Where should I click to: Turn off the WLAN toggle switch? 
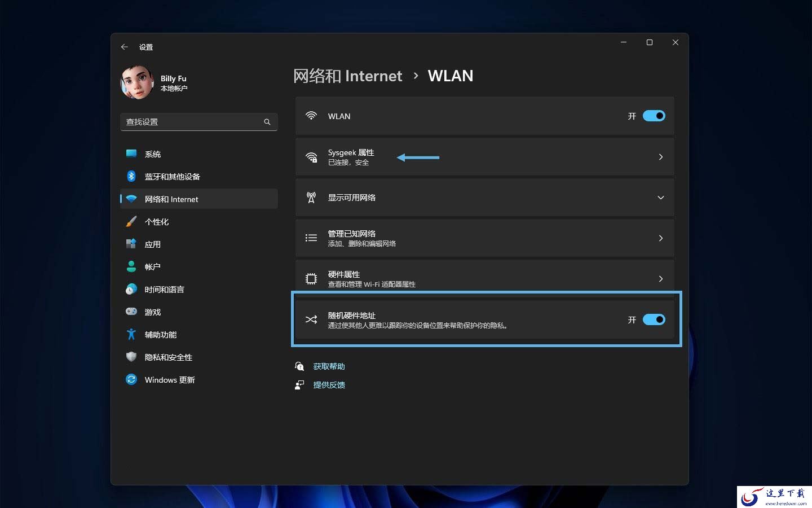click(654, 116)
